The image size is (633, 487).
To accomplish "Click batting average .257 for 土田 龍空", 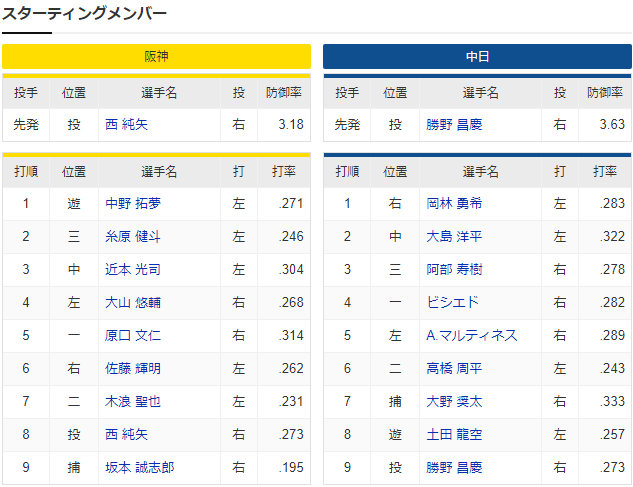I will (612, 435).
